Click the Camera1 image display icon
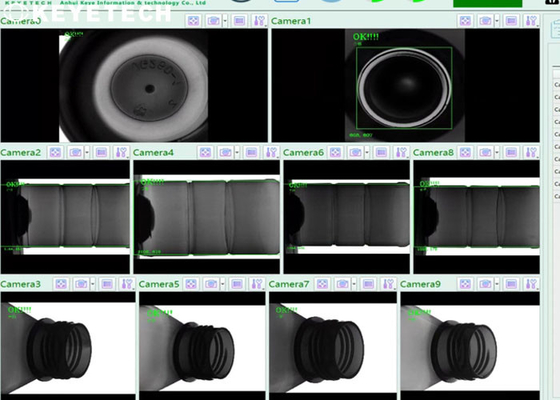Image resolution: width=560 pixels, height=400 pixels. click(x=511, y=21)
